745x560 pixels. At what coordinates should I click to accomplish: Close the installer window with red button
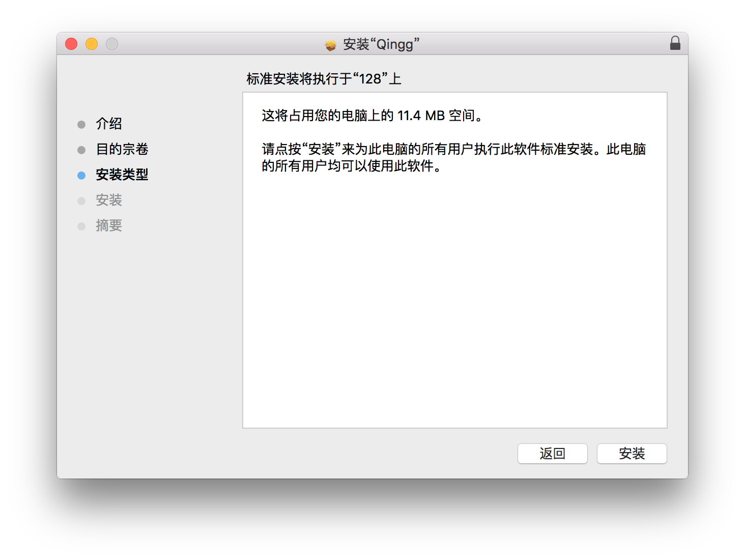(71, 44)
